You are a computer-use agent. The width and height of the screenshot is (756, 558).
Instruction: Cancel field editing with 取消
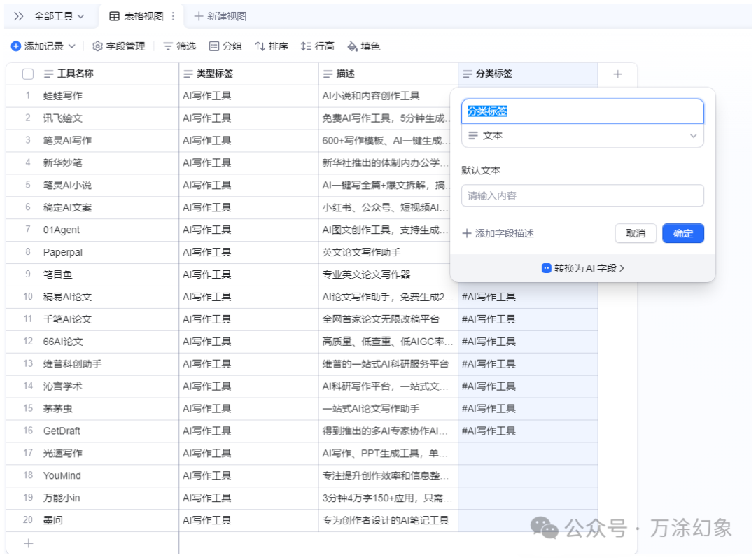(x=636, y=233)
